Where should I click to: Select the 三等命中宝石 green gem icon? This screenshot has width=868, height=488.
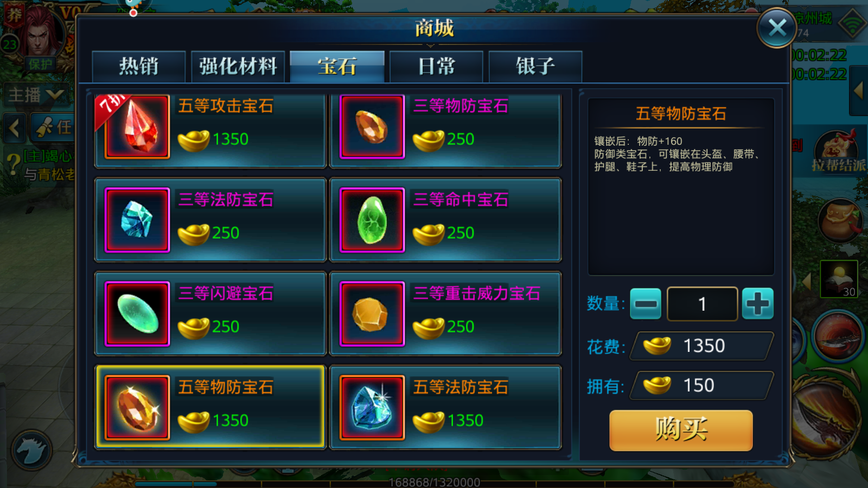pos(372,220)
